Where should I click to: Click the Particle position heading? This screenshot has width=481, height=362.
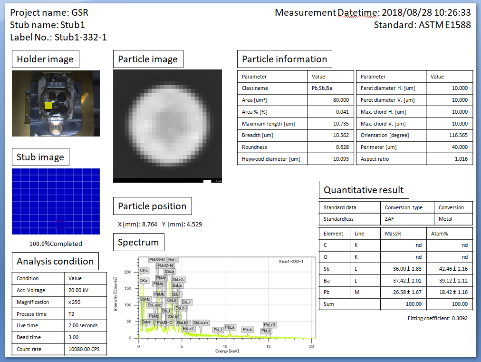point(152,206)
